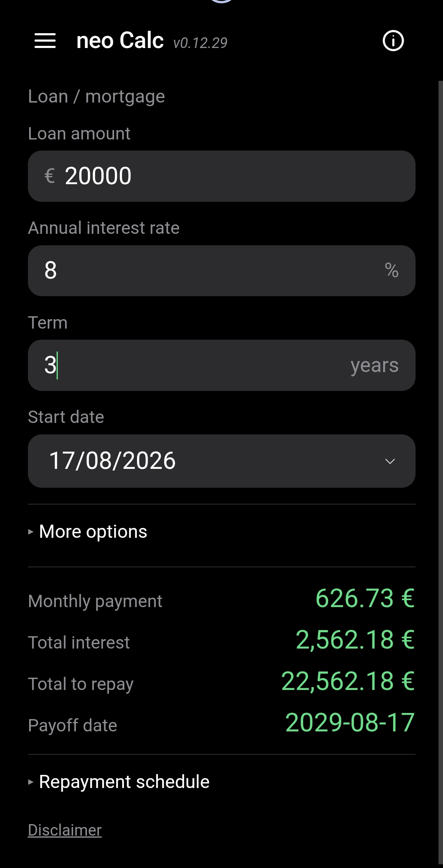443x868 pixels.
Task: Open the info icon in header
Action: point(393,41)
